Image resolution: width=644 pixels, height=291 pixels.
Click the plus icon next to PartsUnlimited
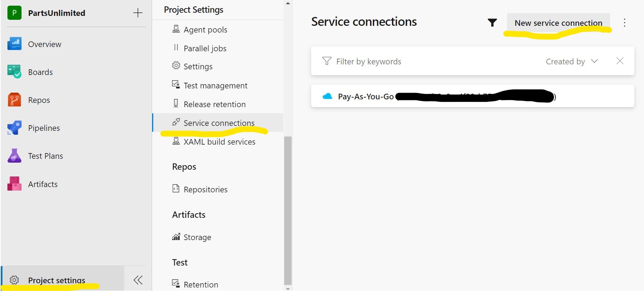138,13
